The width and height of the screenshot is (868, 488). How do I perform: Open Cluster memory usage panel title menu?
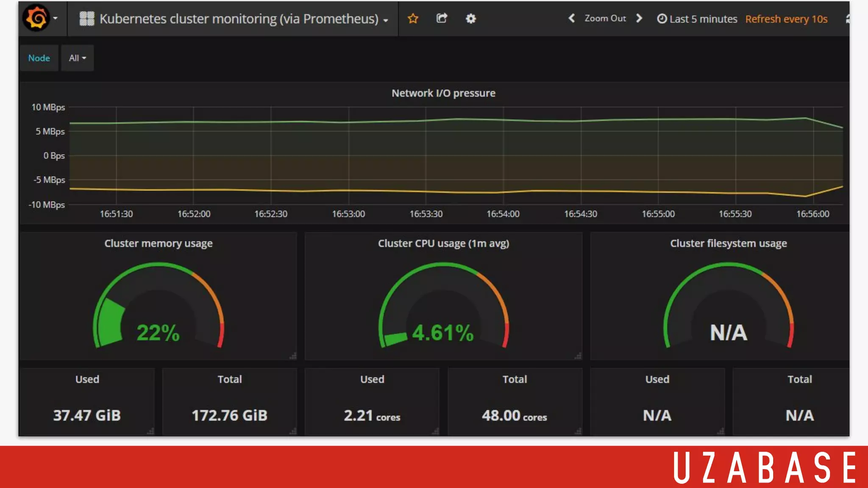coord(159,244)
